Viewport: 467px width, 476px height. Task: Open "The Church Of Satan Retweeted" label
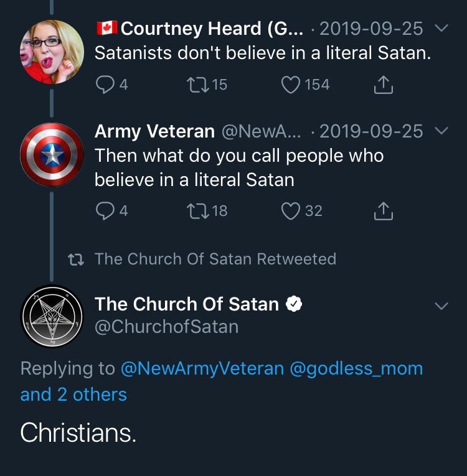[215, 259]
